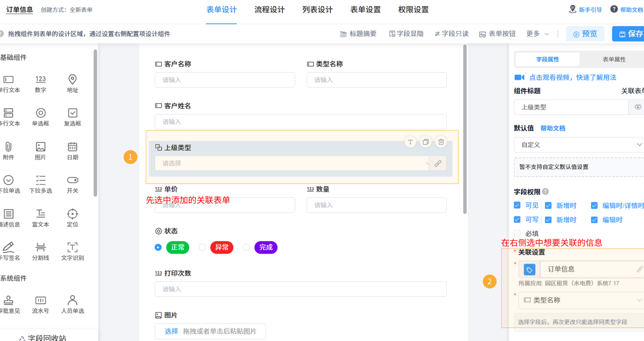Select the 异常 status radio button

(x=202, y=247)
